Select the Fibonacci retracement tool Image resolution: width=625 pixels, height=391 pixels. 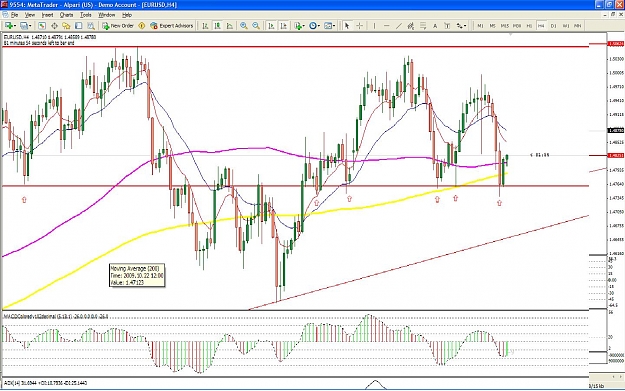pos(423,26)
